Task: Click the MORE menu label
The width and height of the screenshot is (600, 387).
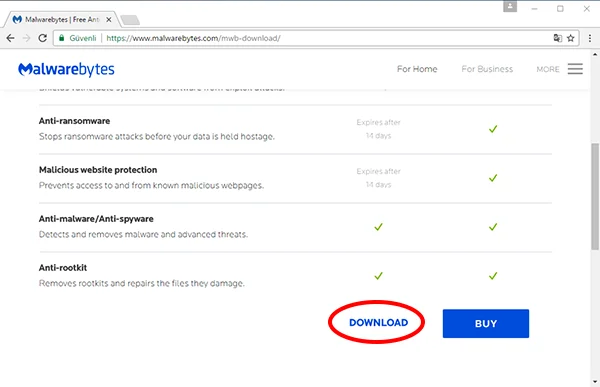Action: click(x=548, y=69)
